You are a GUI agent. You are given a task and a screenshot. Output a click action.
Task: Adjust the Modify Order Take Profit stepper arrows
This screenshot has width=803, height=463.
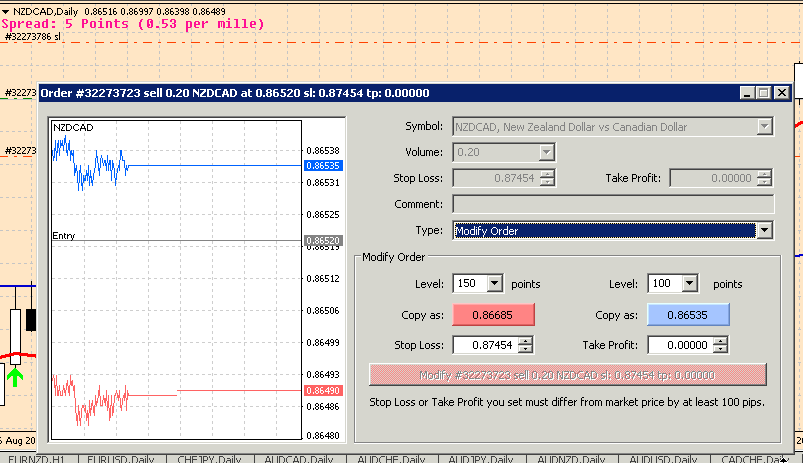[721, 345]
